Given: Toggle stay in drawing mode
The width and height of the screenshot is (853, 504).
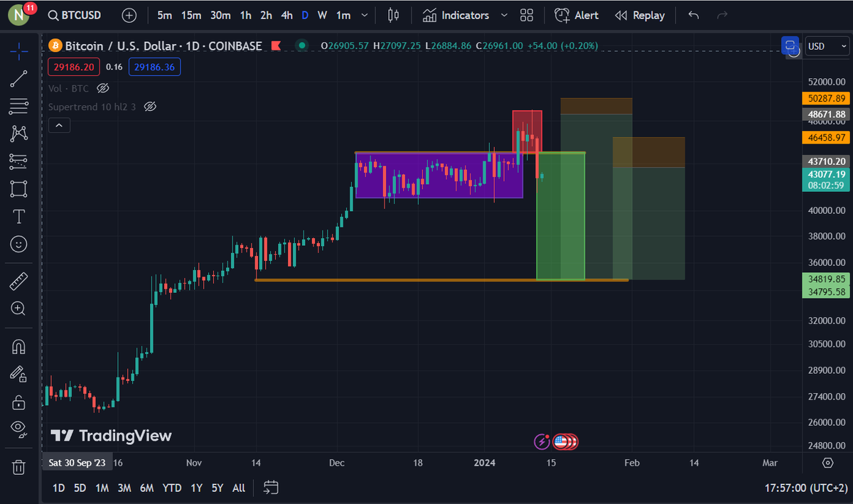Looking at the screenshot, I should 19,374.
